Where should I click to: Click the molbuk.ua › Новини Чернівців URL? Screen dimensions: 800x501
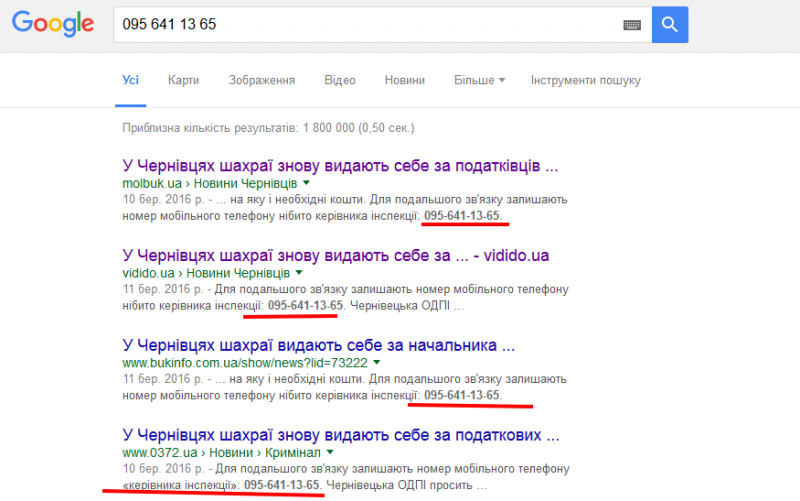[210, 183]
